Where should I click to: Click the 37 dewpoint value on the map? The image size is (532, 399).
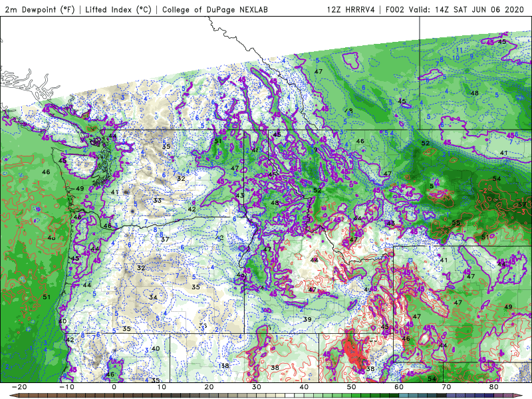coord(165,239)
